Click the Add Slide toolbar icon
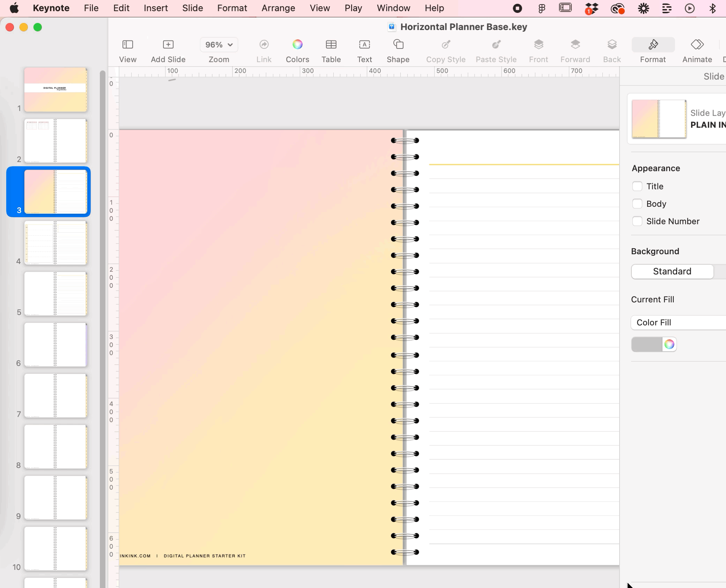 (x=168, y=45)
